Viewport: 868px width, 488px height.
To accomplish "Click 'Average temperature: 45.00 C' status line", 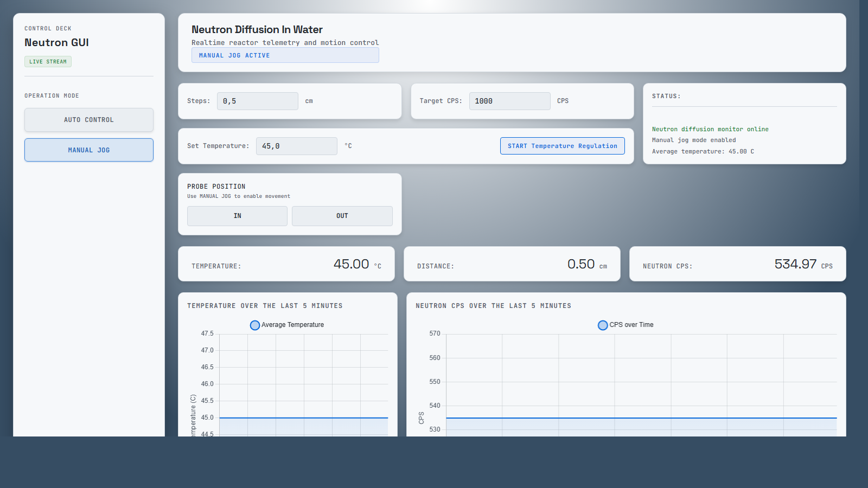I will pos(703,151).
